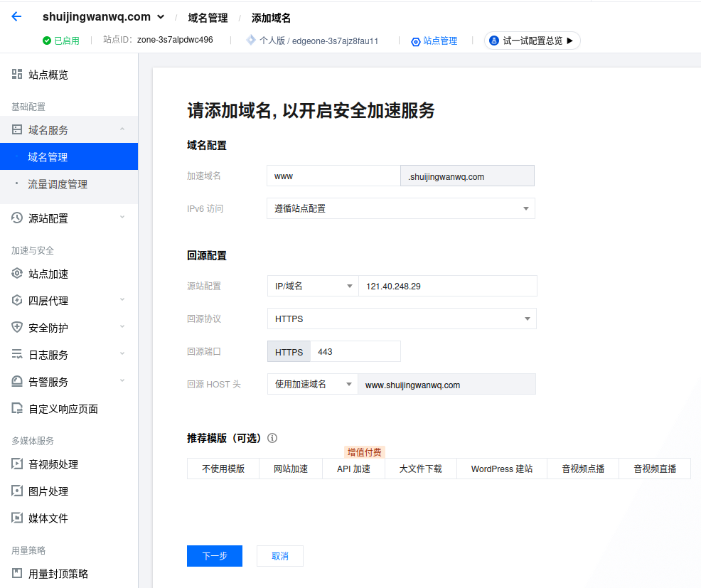
Task: Go back with the blue arrow icon
Action: tap(16, 17)
